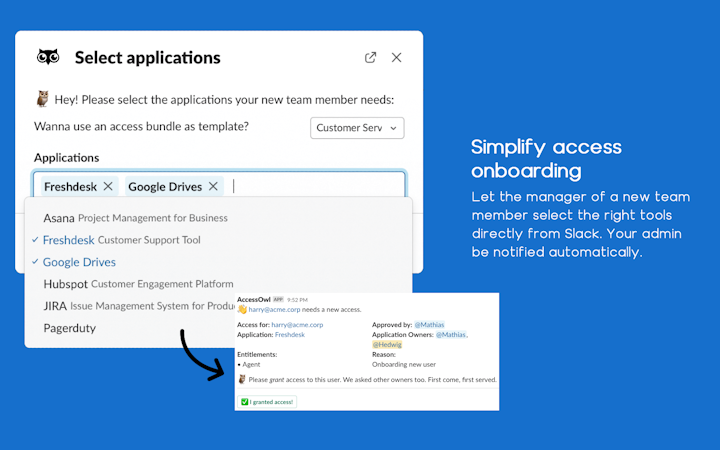This screenshot has width=720, height=450.
Task: Click the owl emoji before 'Please grant access'
Action: [242, 379]
